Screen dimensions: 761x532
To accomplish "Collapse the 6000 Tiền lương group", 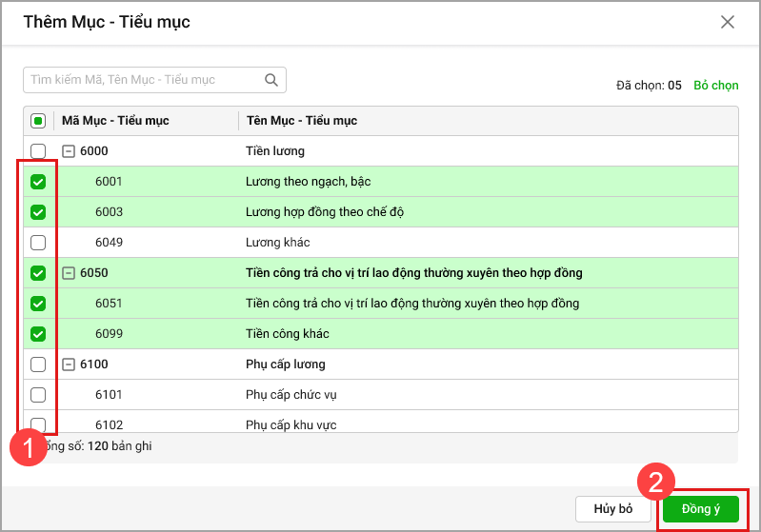I will click(69, 151).
